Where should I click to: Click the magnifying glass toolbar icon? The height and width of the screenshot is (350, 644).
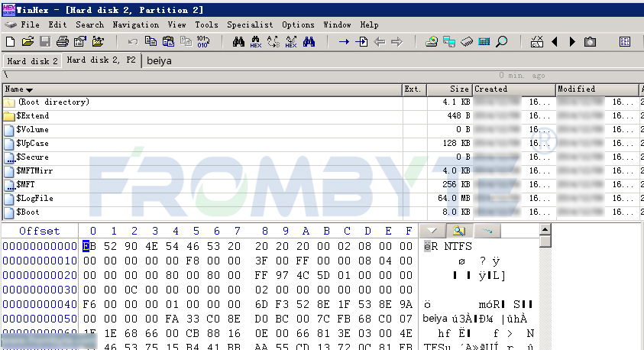501,41
